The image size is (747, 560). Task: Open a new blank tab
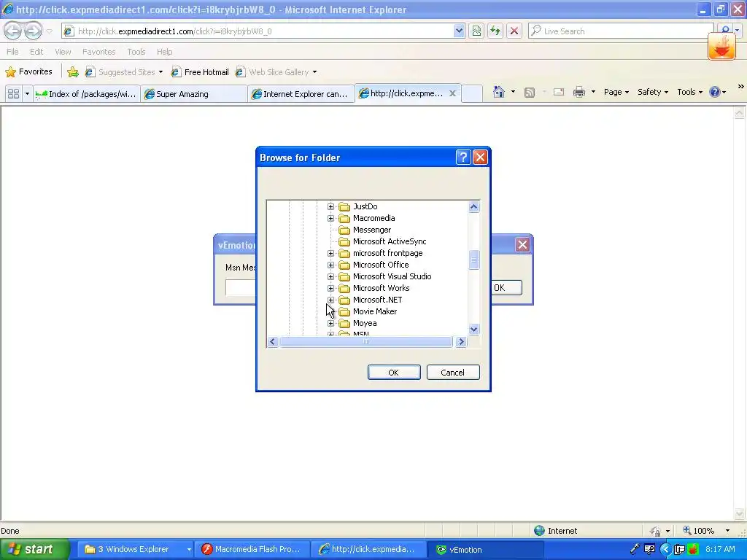tap(472, 93)
